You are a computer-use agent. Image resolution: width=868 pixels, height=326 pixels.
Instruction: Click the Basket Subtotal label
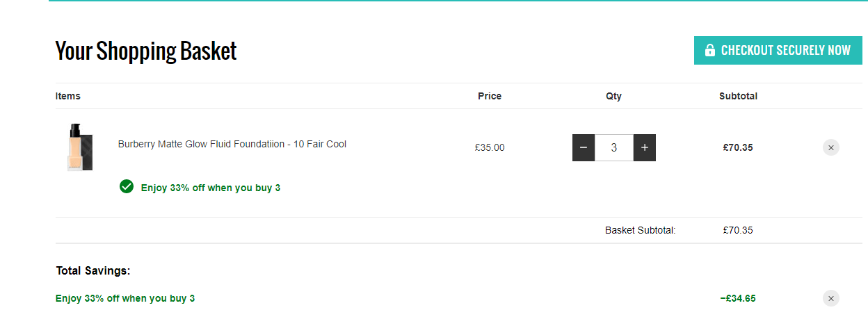(x=641, y=230)
